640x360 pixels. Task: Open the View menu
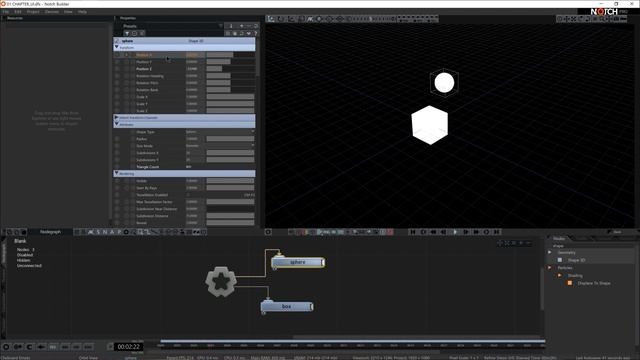pos(68,12)
